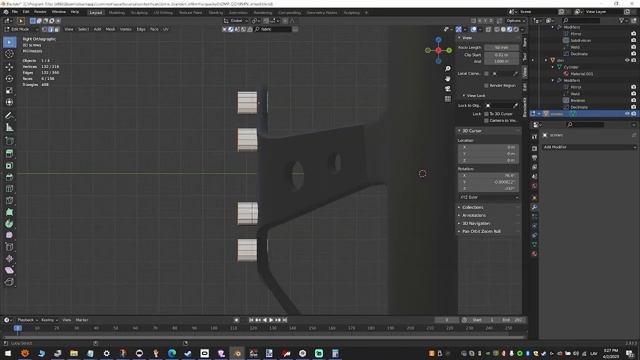Pick the Transform tool

9,102
